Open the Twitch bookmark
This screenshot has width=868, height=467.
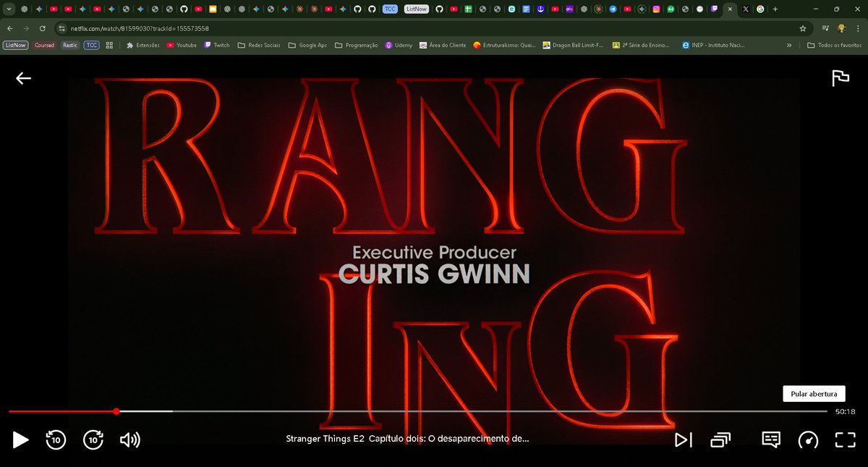click(x=217, y=45)
